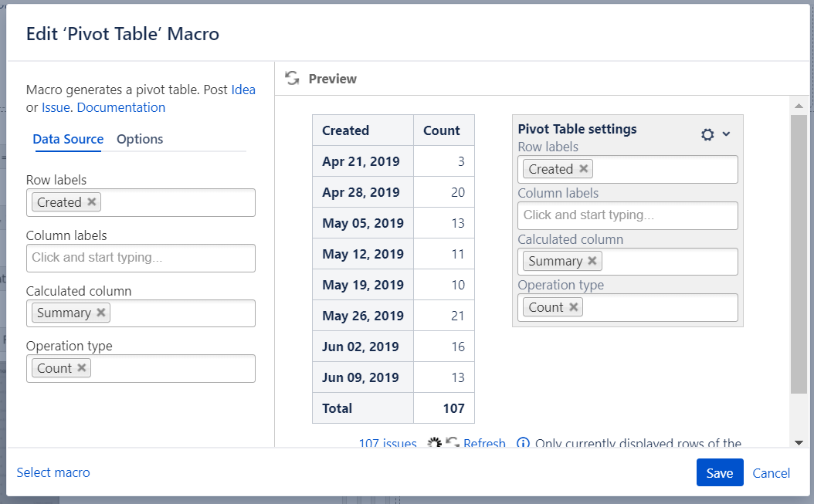
Task: Remove Summary tag in Pivot Table settings
Action: pyautogui.click(x=592, y=261)
